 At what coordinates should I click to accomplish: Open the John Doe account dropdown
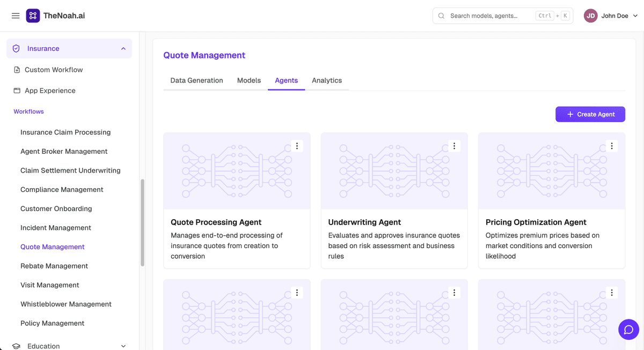[611, 16]
